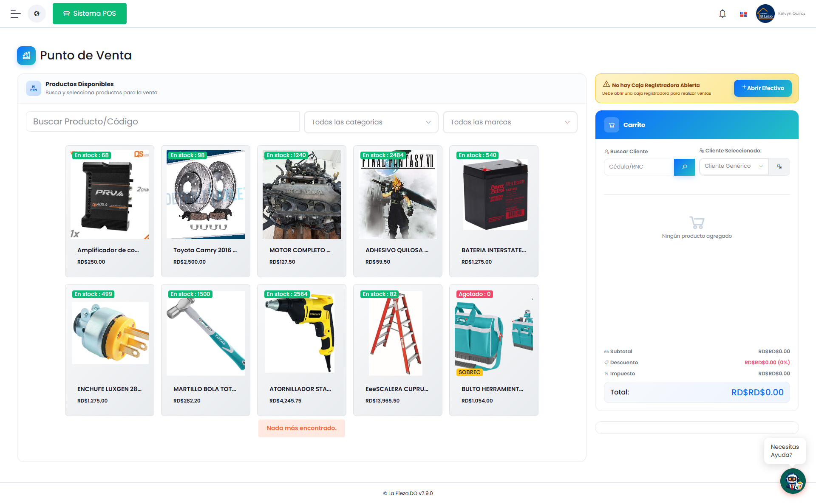Click the Descuento tag icon
This screenshot has width=816, height=504.
pos(606,363)
